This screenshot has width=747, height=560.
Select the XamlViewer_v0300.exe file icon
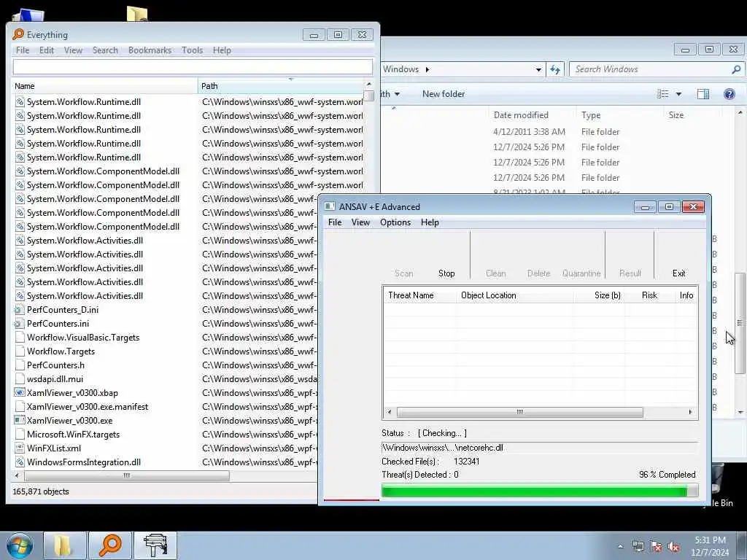tap(19, 421)
